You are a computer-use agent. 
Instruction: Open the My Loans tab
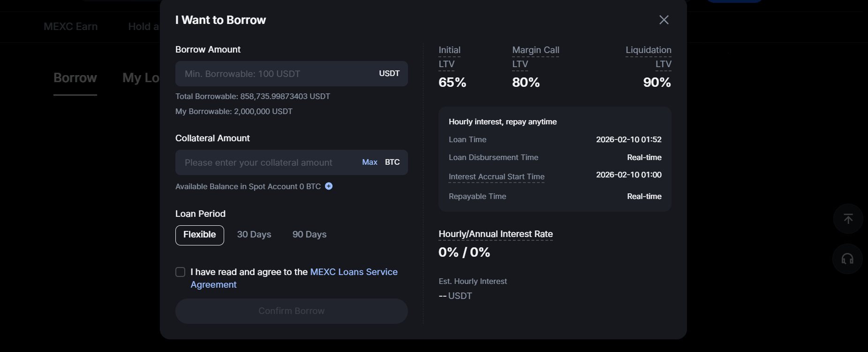141,78
